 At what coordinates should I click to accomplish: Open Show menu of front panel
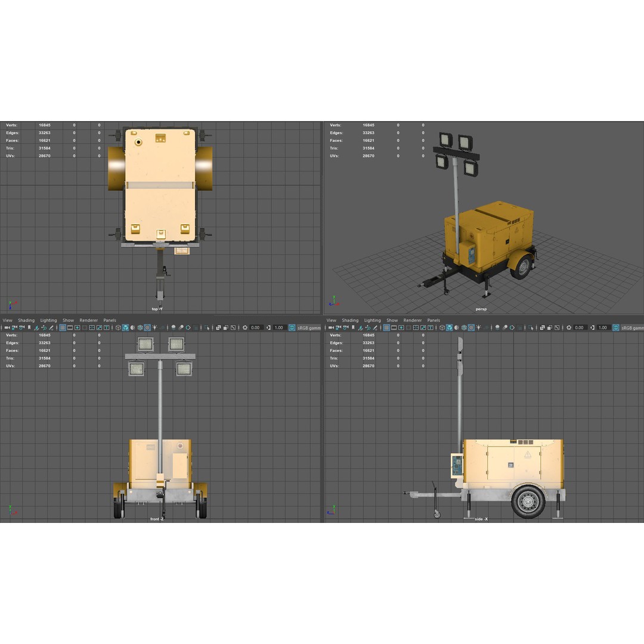[68, 320]
